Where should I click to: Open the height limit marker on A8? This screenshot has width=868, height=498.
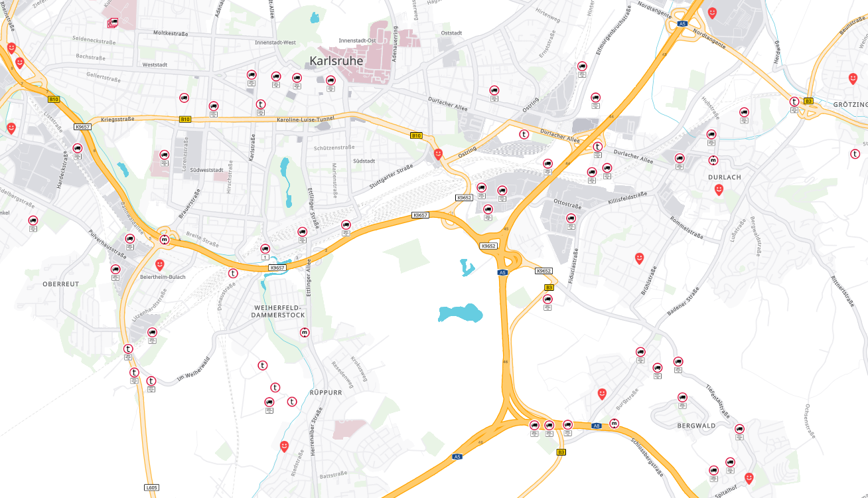[x=614, y=423]
